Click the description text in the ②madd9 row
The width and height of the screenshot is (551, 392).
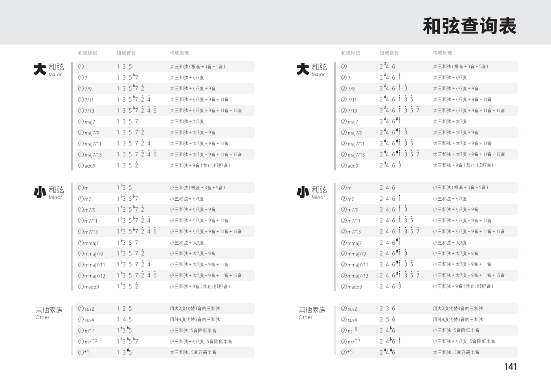coord(463,287)
